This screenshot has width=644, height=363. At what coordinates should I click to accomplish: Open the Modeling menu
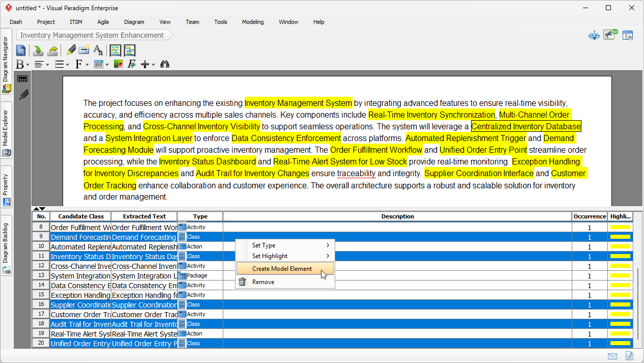click(x=252, y=22)
